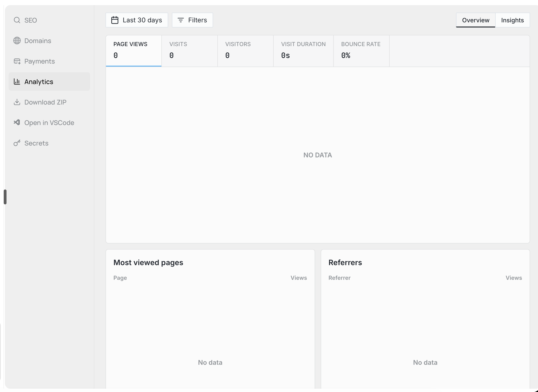This screenshot has width=538, height=392.
Task: Click the Download ZIP arrow icon
Action: coord(17,102)
